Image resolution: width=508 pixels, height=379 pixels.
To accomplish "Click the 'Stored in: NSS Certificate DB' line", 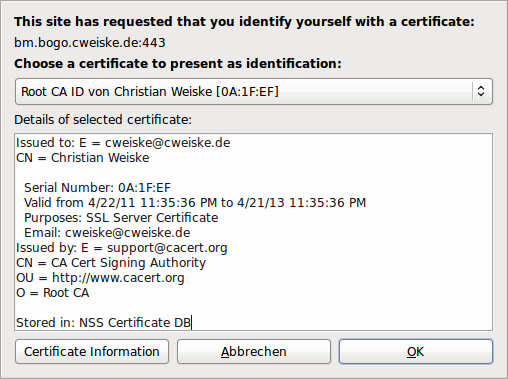I will [103, 323].
